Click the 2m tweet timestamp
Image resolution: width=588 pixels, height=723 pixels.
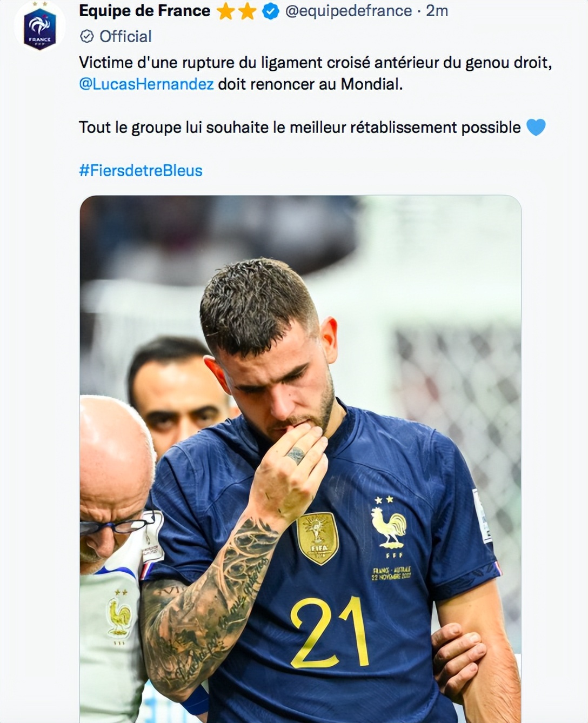[437, 11]
